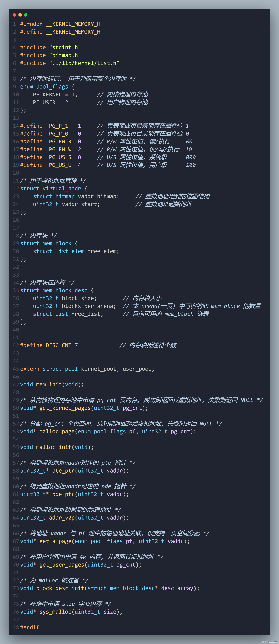
Task: Click the comment "虚拟地址起始地址"
Action: (169, 204)
